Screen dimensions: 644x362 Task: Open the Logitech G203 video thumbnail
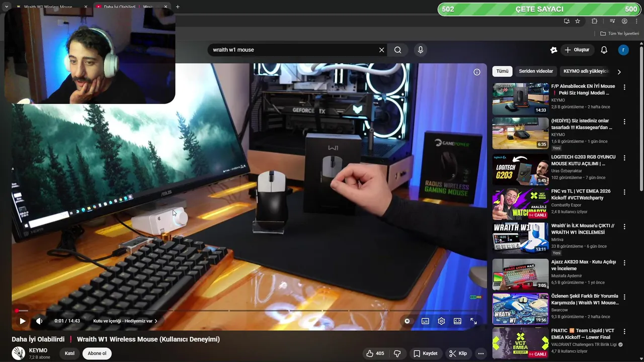click(x=520, y=169)
